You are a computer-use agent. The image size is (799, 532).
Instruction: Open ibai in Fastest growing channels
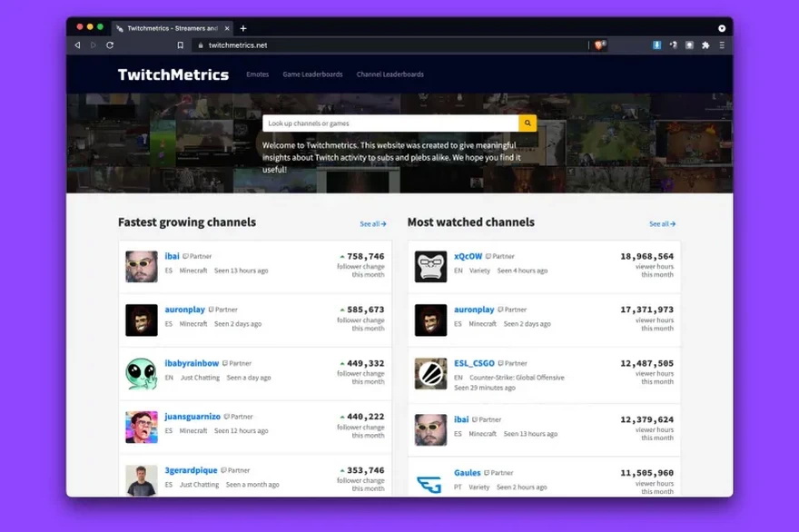[172, 256]
